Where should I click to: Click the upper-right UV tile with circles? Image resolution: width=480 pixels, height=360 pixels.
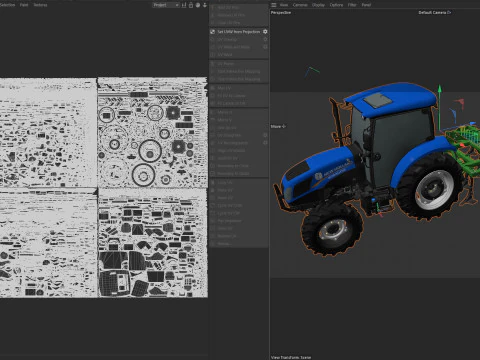(x=152, y=133)
